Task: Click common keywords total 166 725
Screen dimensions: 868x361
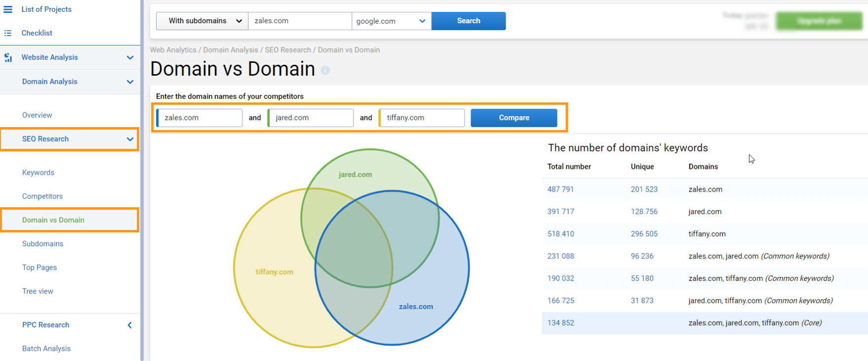Action: coord(560,300)
